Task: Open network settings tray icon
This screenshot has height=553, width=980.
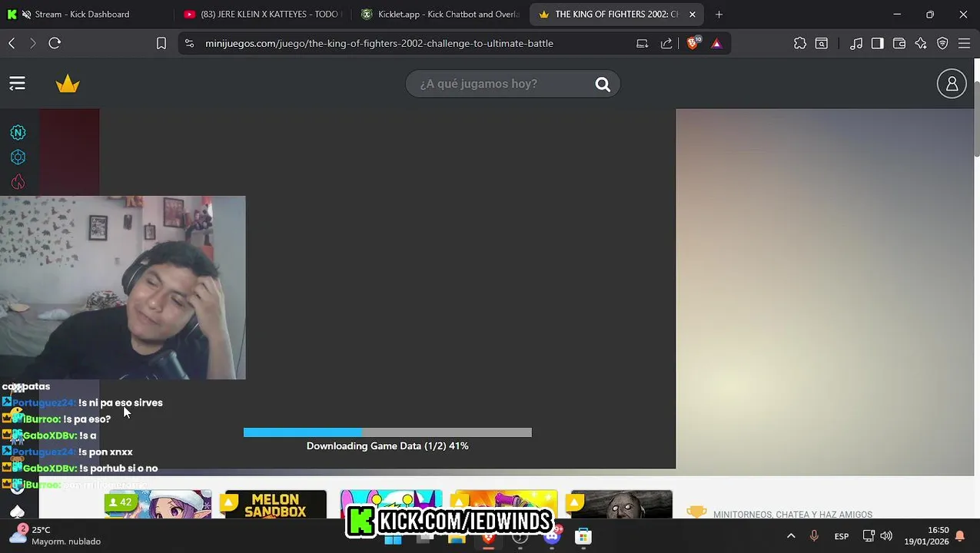Action: (869, 535)
